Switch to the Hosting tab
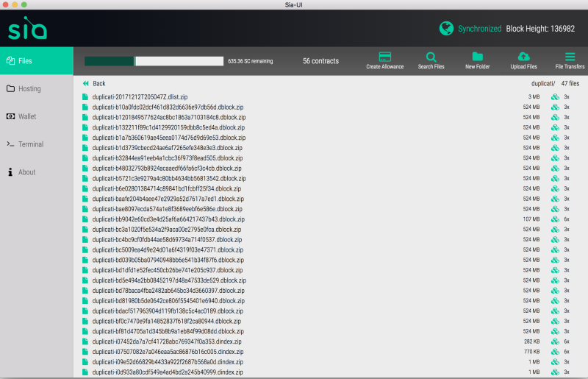 point(36,88)
